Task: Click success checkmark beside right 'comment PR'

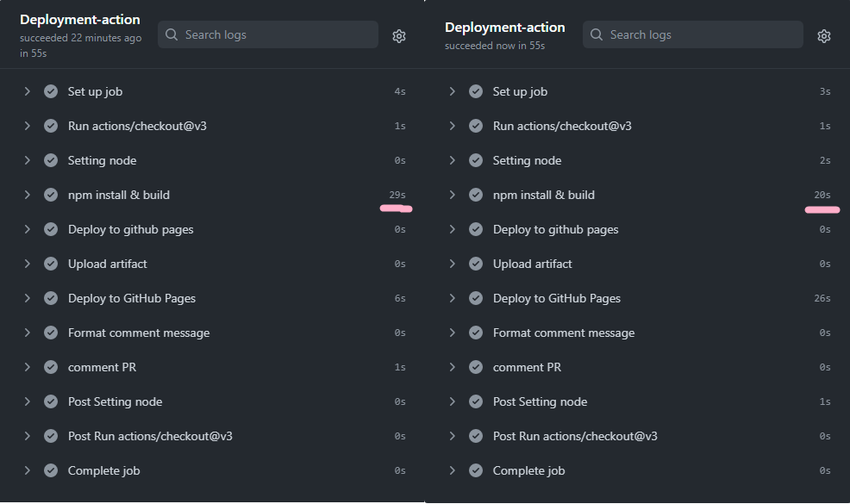Action: [476, 367]
